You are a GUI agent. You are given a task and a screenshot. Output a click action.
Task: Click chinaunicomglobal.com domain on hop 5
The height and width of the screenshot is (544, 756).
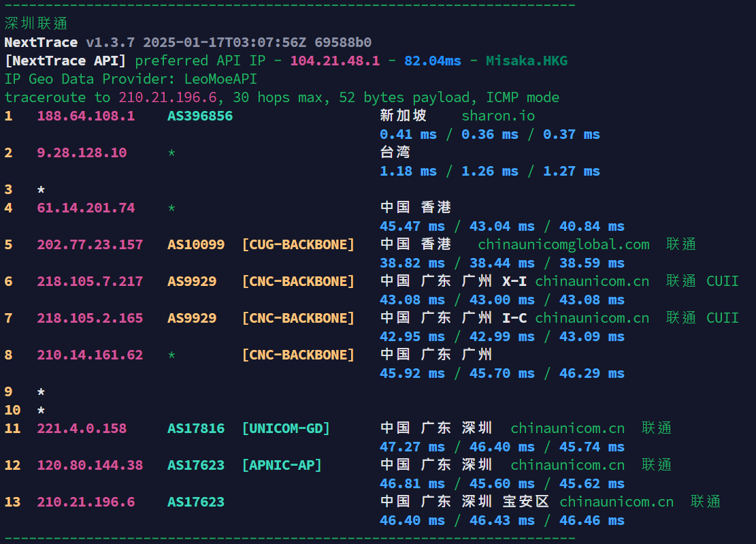(563, 244)
